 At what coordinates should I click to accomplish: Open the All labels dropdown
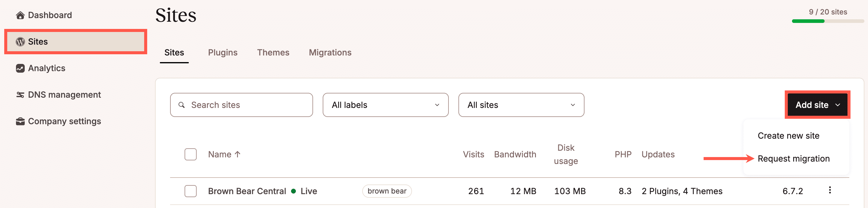385,105
